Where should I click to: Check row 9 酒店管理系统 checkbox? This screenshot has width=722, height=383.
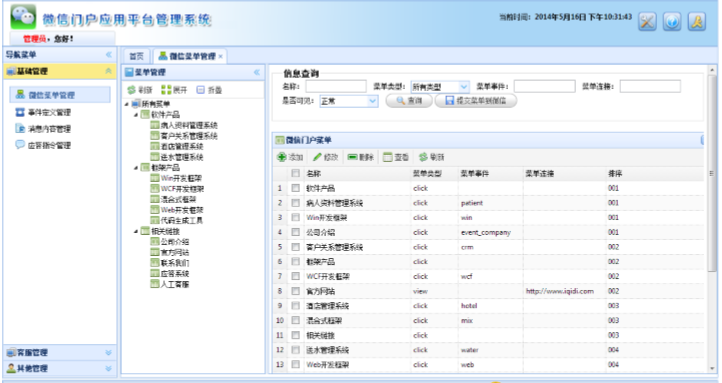tap(296, 306)
